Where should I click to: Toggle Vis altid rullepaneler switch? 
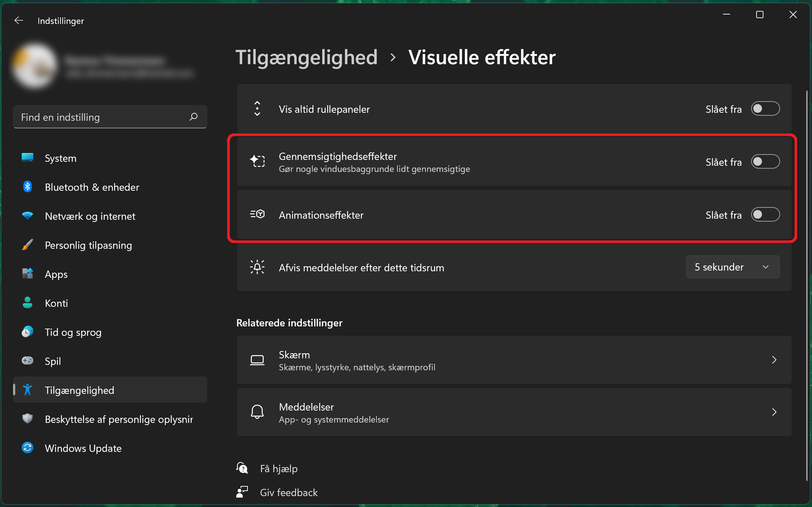pyautogui.click(x=765, y=109)
